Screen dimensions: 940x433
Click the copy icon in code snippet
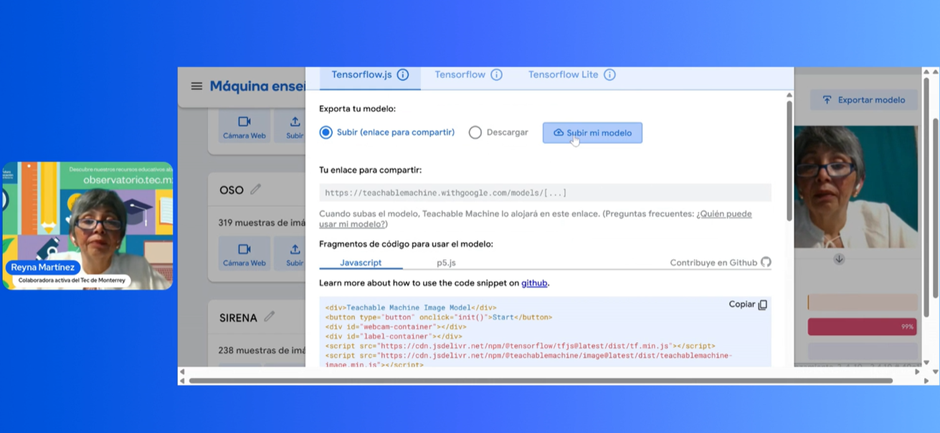762,305
